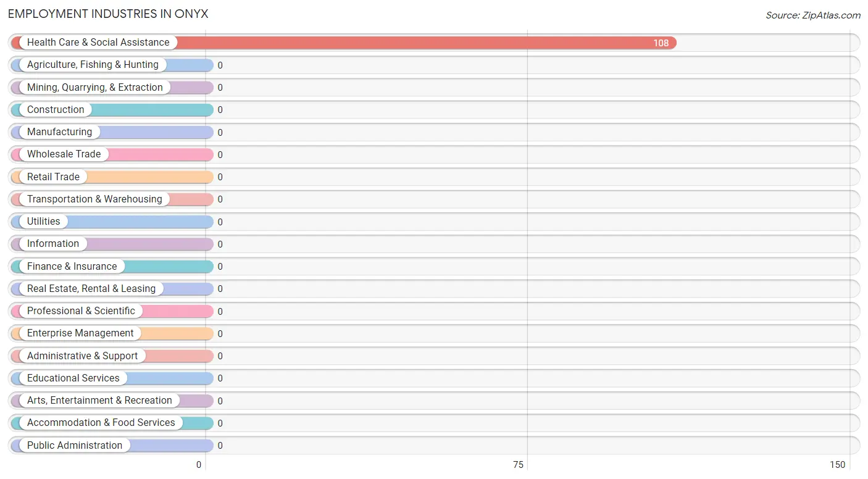Click the 108 value on the Health Care bar
The image size is (868, 479).
click(x=661, y=43)
